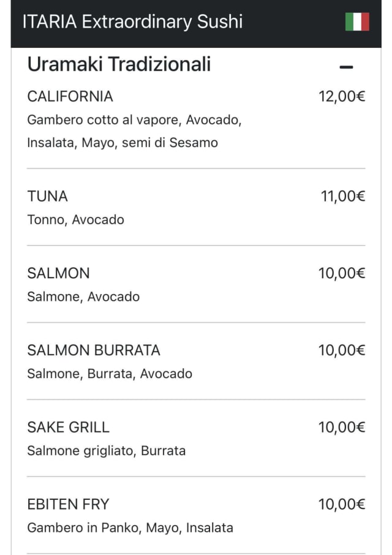Collapse the Uramaki Tradizionali section
This screenshot has height=555, width=392.
346,67
